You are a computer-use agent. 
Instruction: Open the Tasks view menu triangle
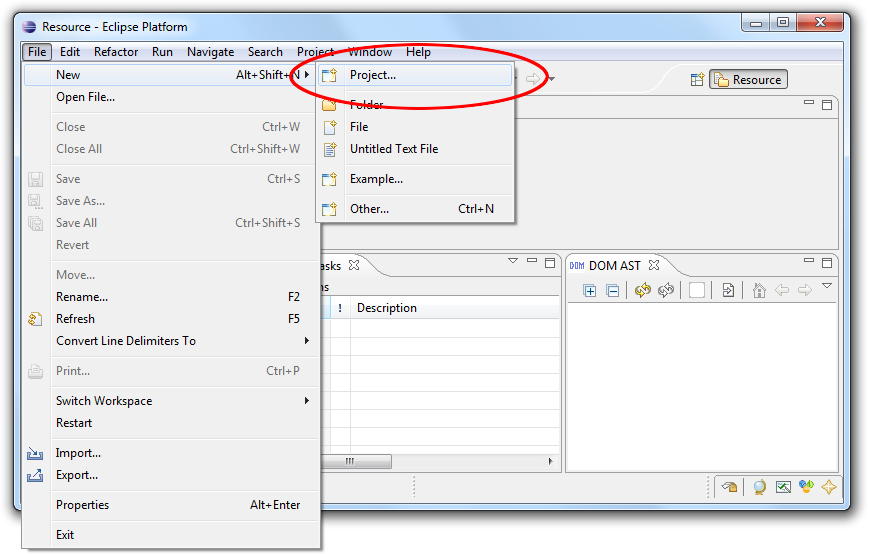coord(513,260)
